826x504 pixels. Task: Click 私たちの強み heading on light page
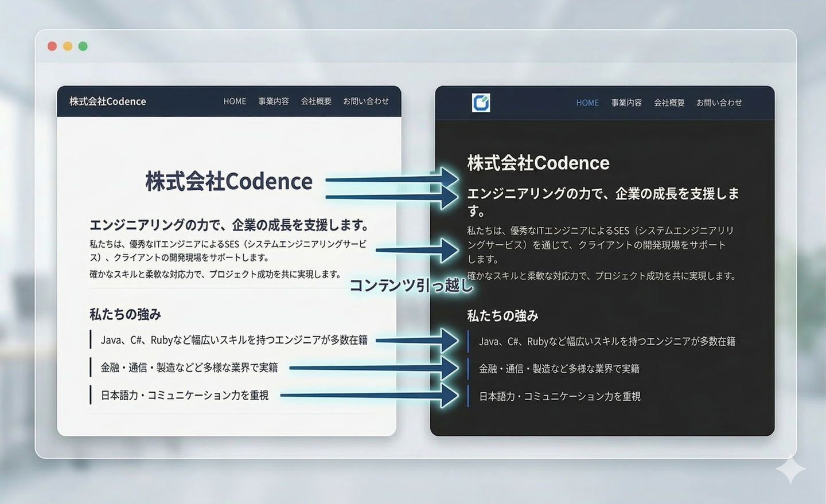click(x=125, y=314)
